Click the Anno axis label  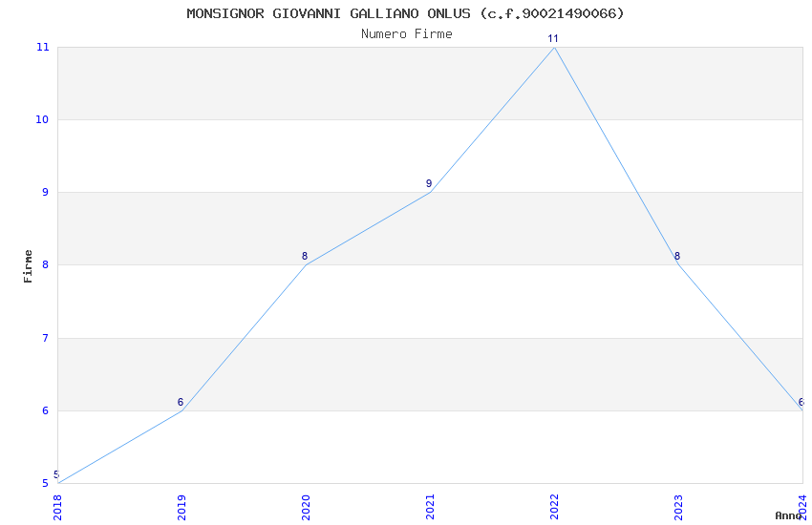pos(788,515)
